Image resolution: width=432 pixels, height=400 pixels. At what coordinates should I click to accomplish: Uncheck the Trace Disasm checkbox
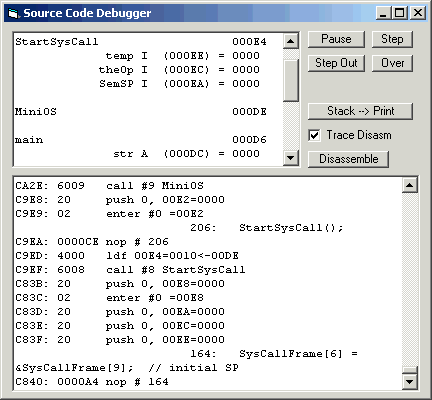point(314,135)
